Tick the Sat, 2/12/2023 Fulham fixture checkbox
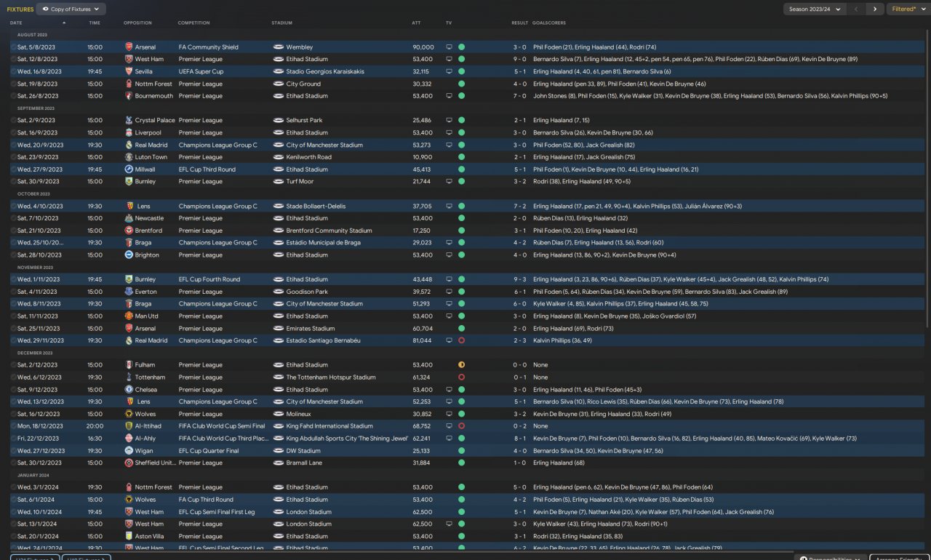The height and width of the screenshot is (560, 931). 13,365
